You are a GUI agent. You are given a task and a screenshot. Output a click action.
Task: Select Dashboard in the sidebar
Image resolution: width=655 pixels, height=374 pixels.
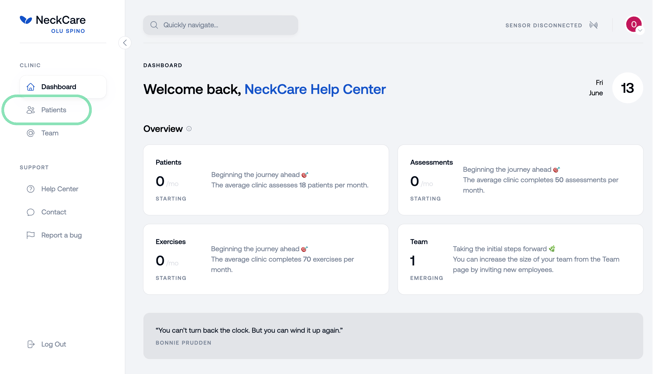pyautogui.click(x=63, y=87)
